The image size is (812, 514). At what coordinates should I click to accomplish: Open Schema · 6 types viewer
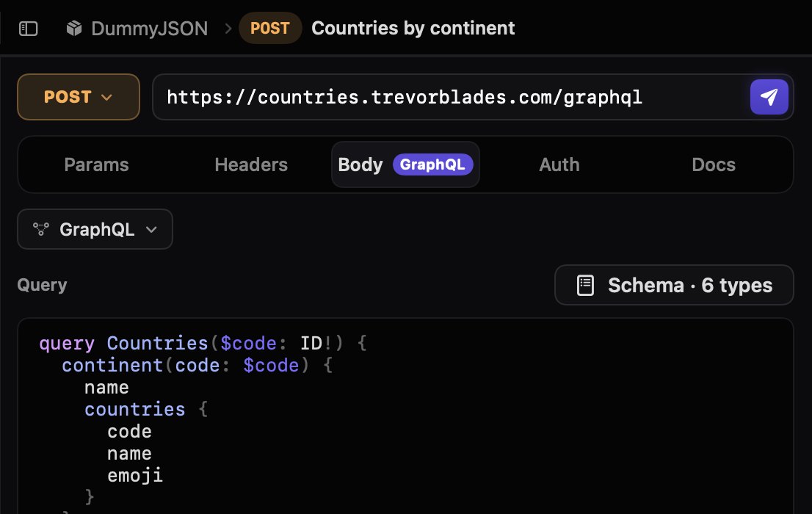[x=674, y=285]
